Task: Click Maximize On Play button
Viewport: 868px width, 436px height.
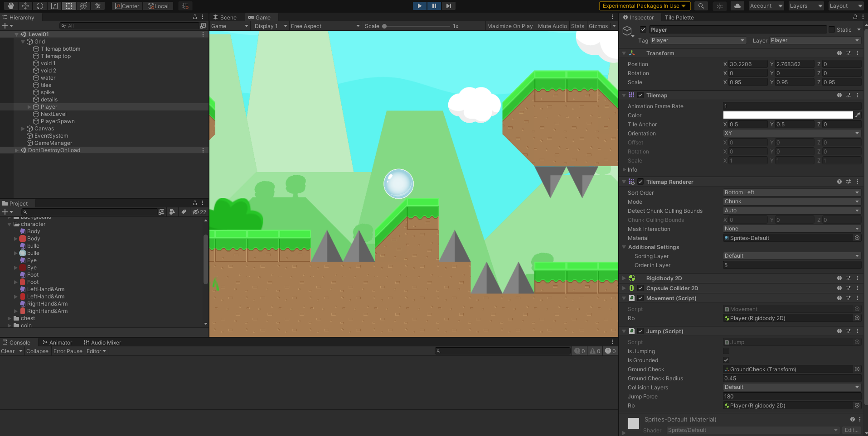Action: coord(509,26)
